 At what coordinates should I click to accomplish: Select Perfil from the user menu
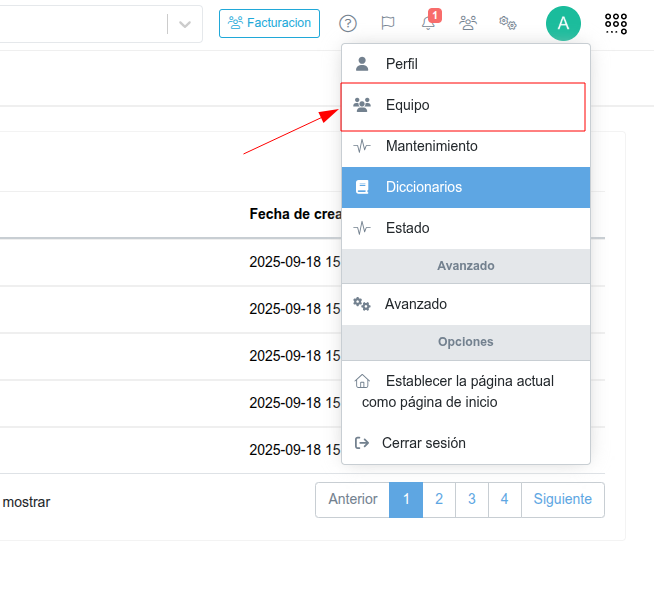click(401, 64)
